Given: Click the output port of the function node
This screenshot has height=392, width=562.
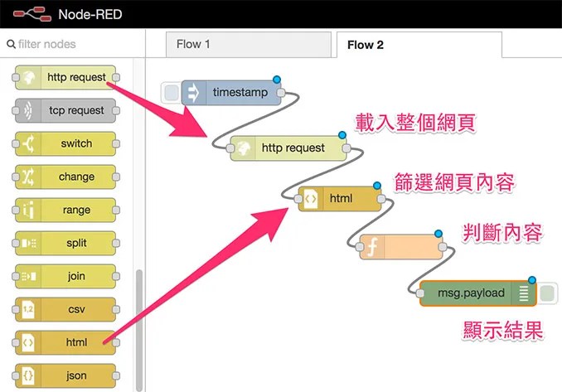Looking at the screenshot, I should tap(443, 247).
